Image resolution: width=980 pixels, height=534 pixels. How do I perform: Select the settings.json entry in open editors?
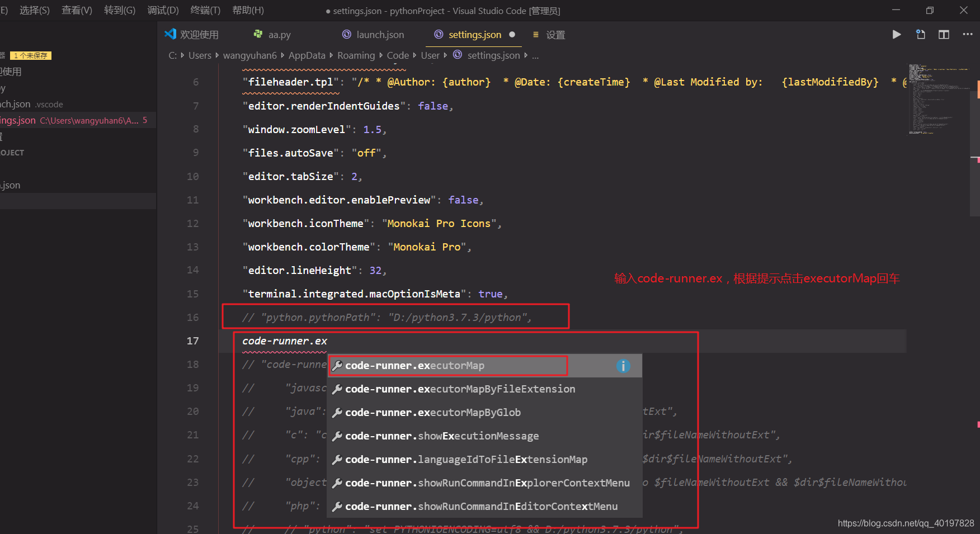(x=78, y=120)
